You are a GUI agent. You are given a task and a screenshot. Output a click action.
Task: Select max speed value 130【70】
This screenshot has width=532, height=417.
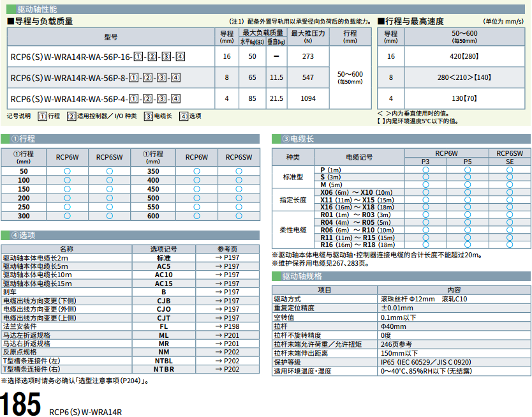coord(464,98)
